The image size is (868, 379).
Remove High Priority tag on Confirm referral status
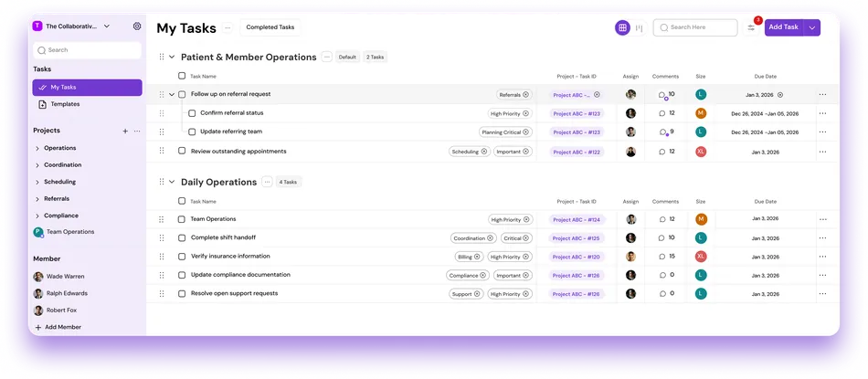tap(525, 113)
